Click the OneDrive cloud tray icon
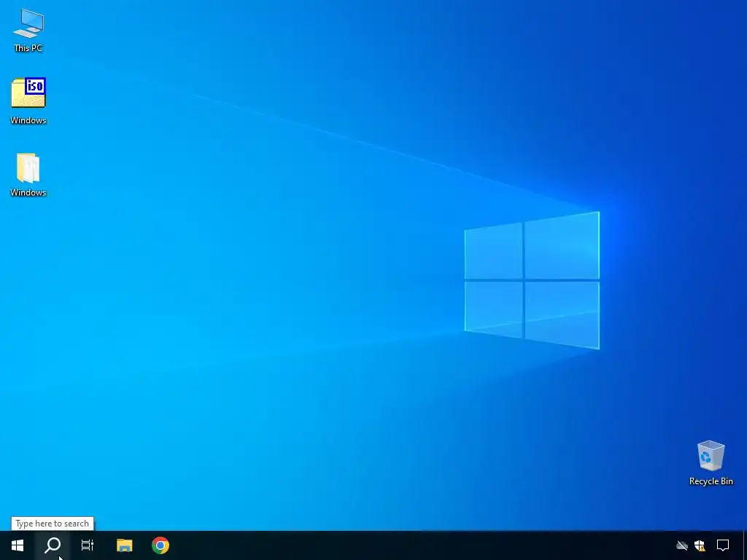Screen dimensions: 747x560 click(682, 545)
